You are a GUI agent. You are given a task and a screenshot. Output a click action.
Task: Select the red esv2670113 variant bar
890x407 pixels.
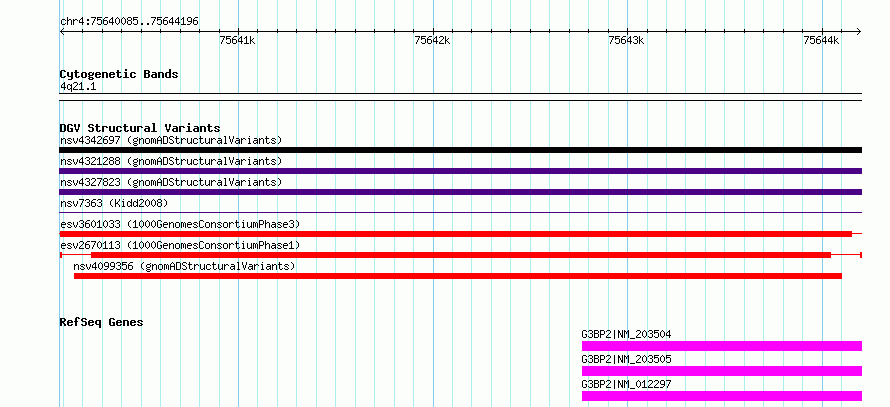461,255
